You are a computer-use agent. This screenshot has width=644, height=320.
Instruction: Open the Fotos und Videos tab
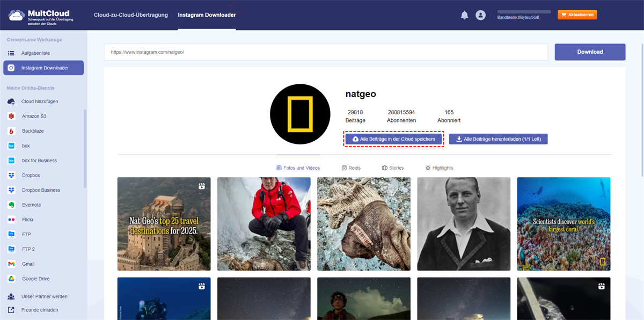(298, 168)
